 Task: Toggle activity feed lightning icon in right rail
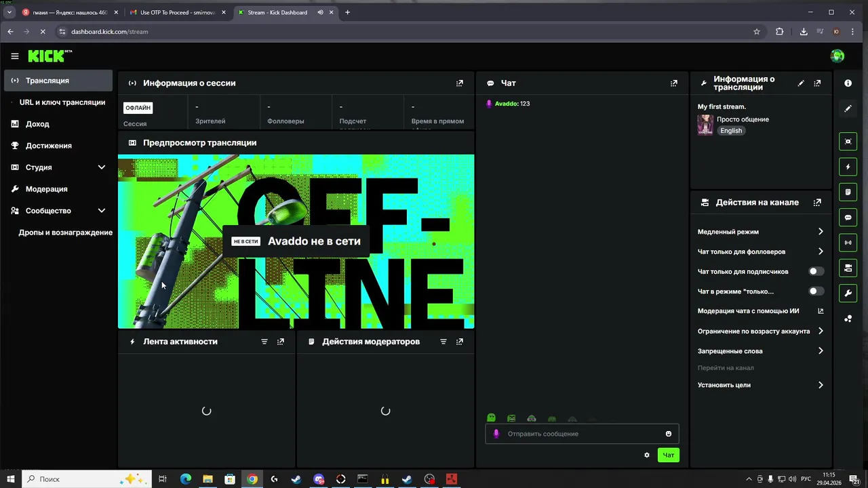click(x=848, y=167)
